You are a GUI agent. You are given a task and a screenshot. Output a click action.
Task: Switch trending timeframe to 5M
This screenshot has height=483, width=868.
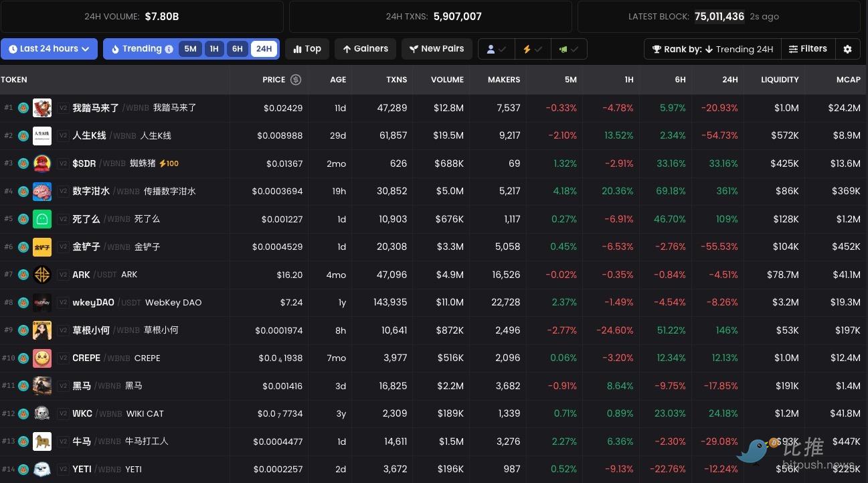pos(190,49)
